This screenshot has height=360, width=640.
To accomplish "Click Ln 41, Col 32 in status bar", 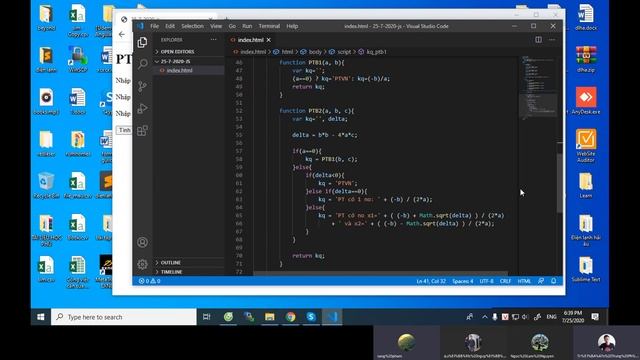I will [431, 281].
